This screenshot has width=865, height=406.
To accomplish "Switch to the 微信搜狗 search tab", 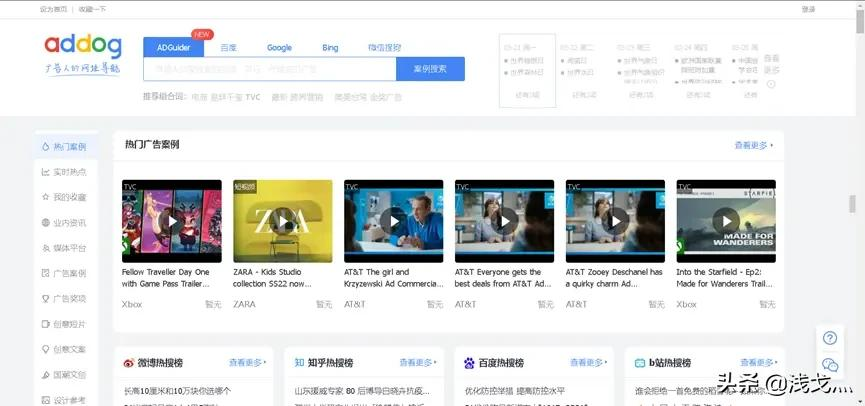I will tap(384, 47).
